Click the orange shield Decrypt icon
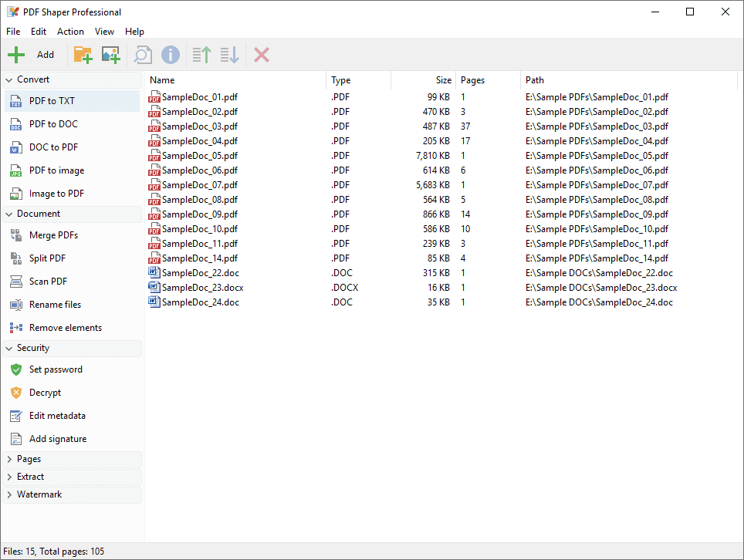744x560 pixels. 16,393
